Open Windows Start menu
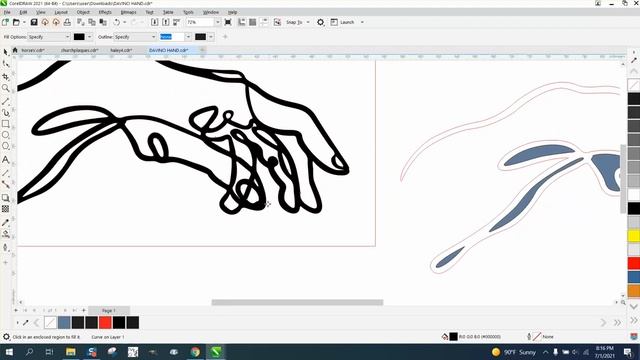 8,352
